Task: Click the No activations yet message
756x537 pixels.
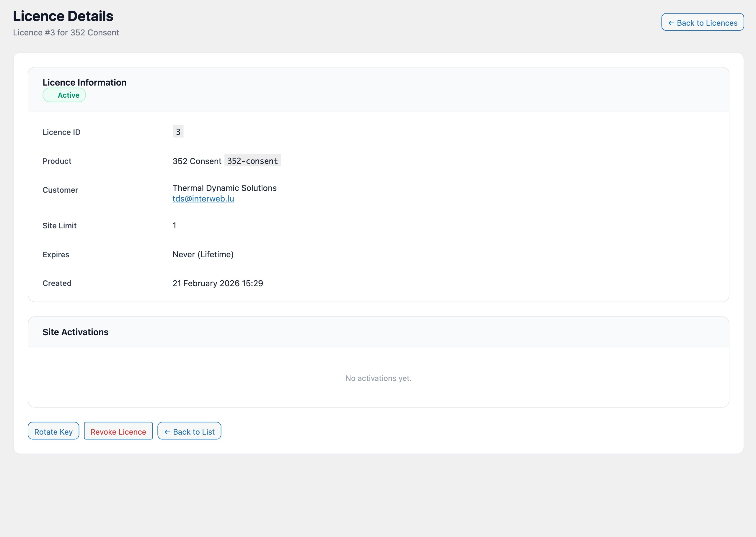Action: (x=378, y=378)
